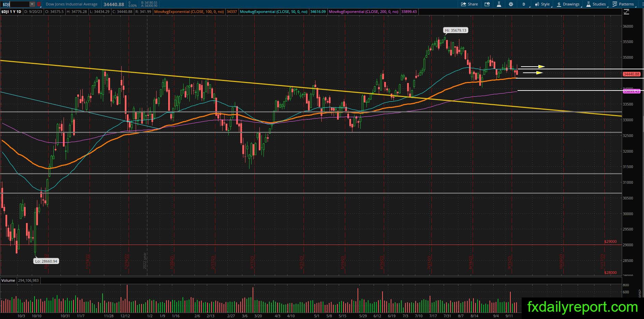Click the range value R: 341.99
The image size is (644, 319).
pyautogui.click(x=143, y=12)
